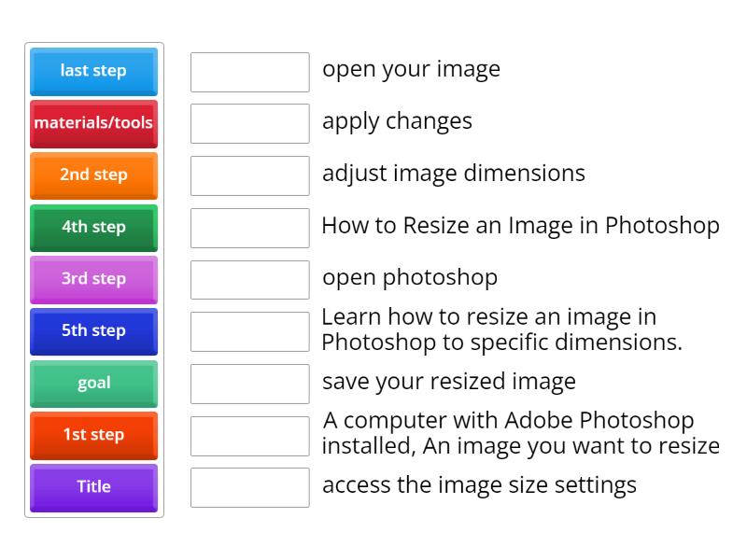Click the 'open photoshop' definition text

pos(409,277)
